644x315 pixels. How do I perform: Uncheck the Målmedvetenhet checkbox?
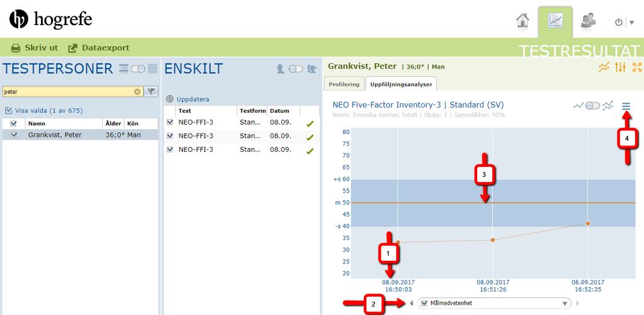(x=425, y=304)
